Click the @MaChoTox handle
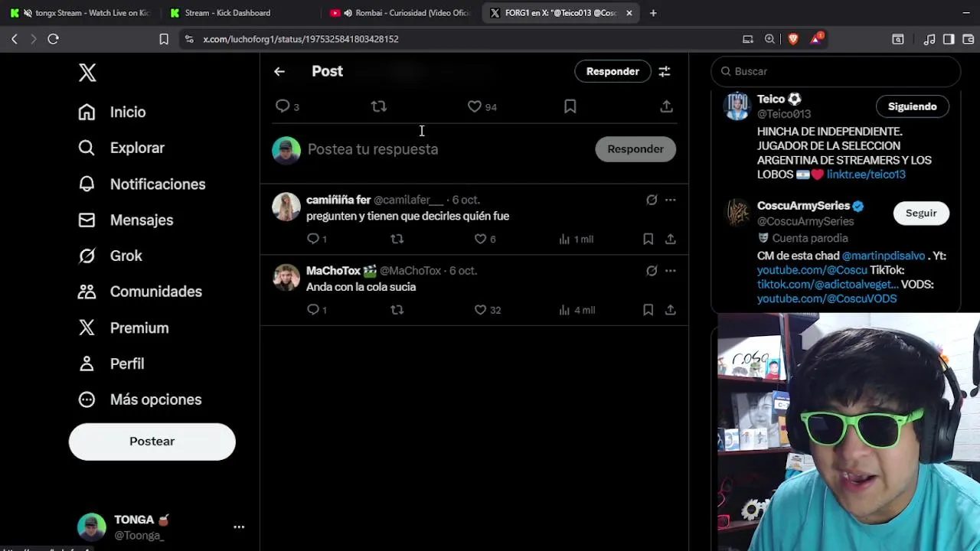 click(x=410, y=271)
